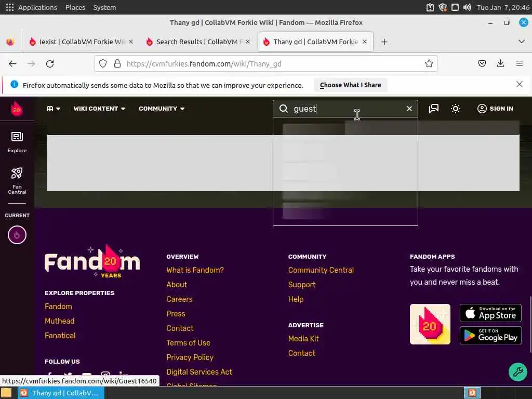
Task: Open the Support link
Action: click(302, 285)
